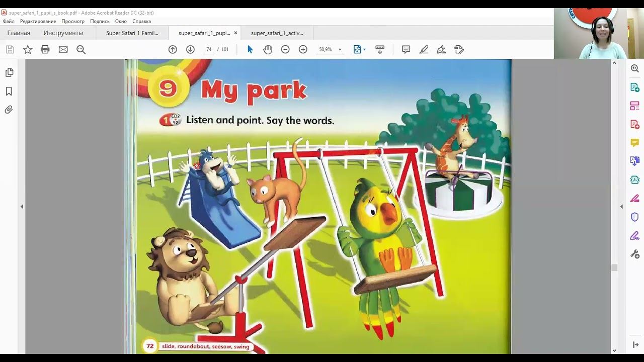Open More Tools wrench icon

point(635,254)
